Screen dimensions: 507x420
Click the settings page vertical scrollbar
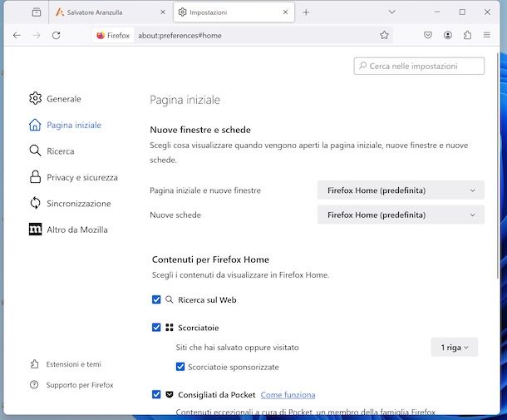497,166
